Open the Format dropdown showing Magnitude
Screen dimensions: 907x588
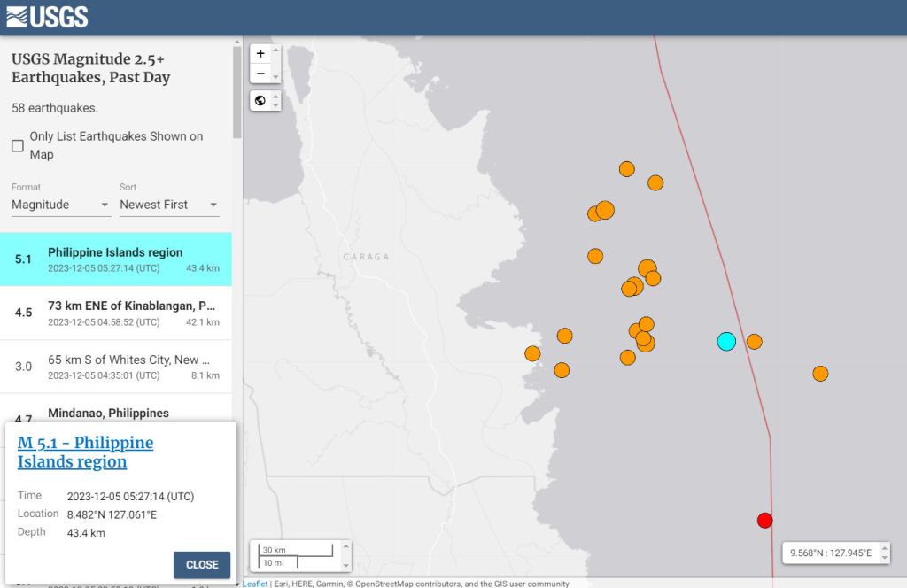(x=60, y=205)
